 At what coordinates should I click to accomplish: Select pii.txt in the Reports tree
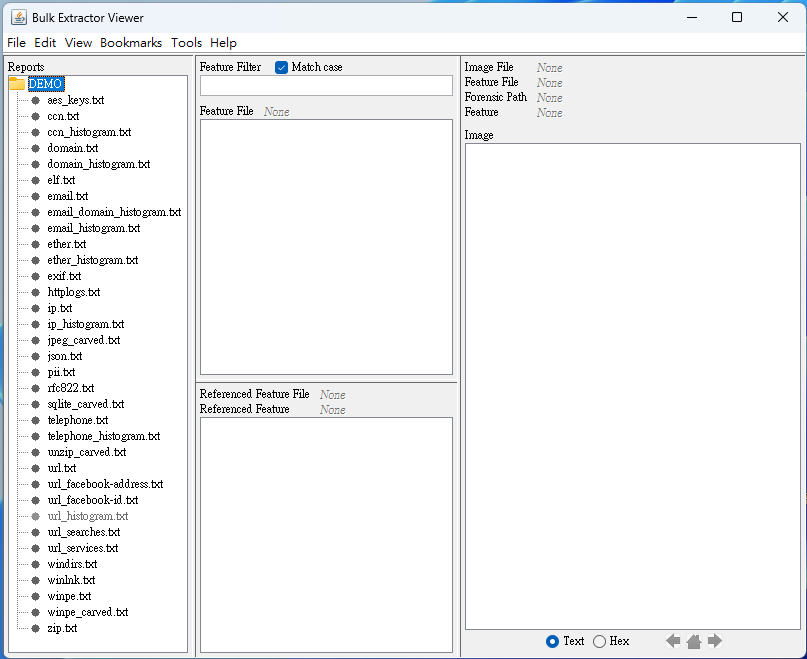click(x=61, y=372)
